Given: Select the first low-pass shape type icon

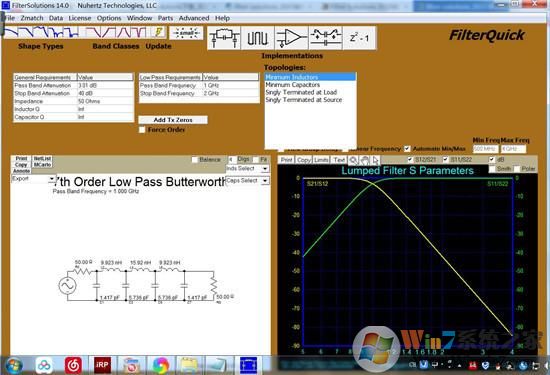Looking at the screenshot, I should click(x=11, y=32).
